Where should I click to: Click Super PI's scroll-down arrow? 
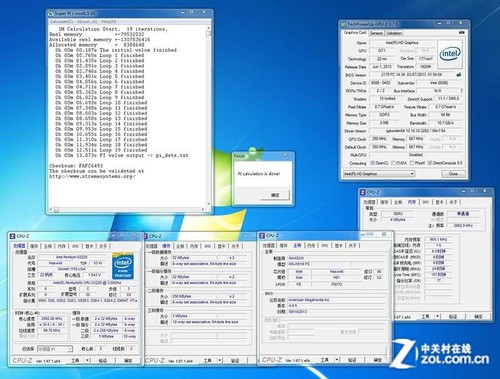click(x=209, y=204)
